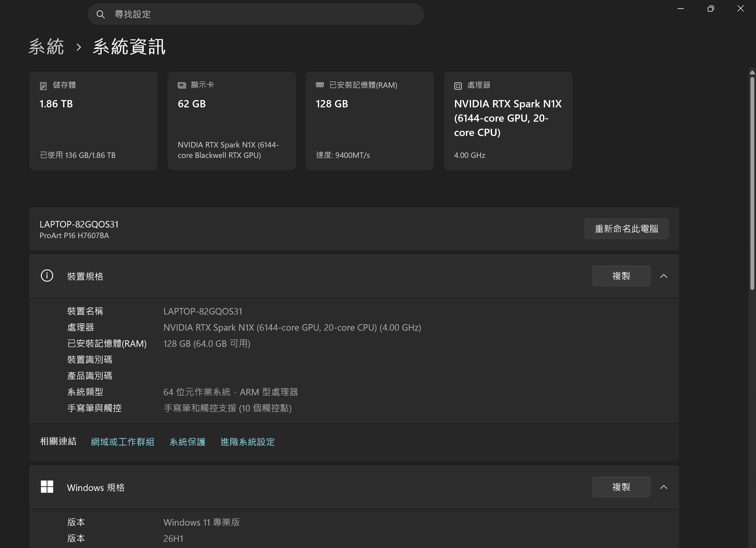Click the 產品識別碼 label
This screenshot has height=548, width=756.
(x=90, y=376)
